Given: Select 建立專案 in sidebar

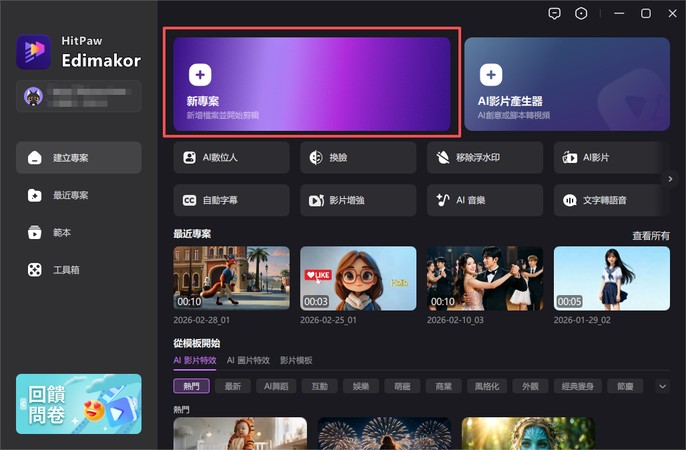Looking at the screenshot, I should (79, 158).
